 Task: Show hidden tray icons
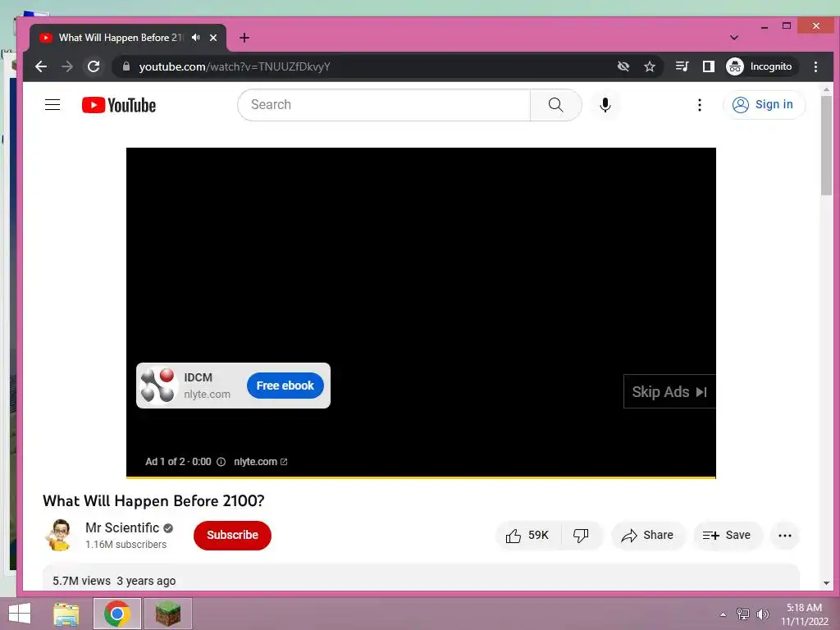pyautogui.click(x=724, y=614)
